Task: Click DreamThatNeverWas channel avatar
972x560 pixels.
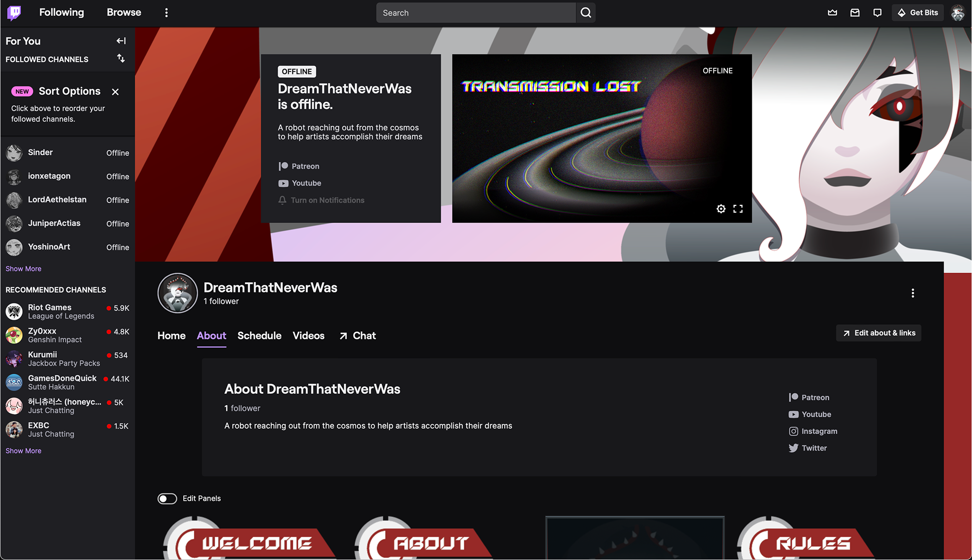Action: [178, 293]
